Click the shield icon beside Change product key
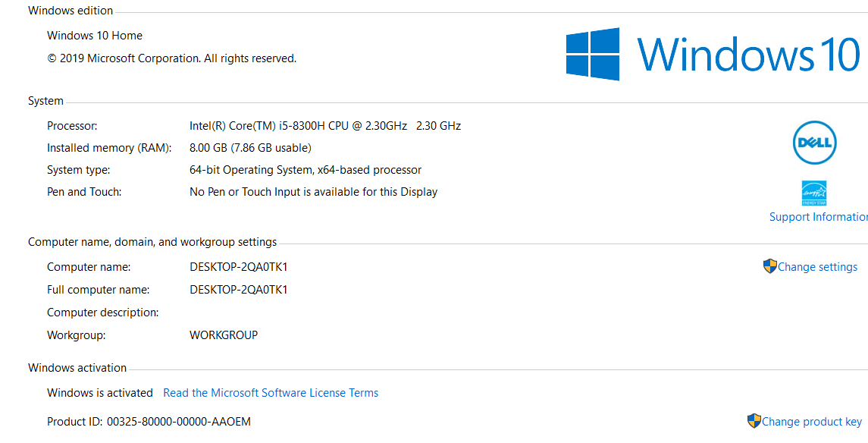 [754, 421]
